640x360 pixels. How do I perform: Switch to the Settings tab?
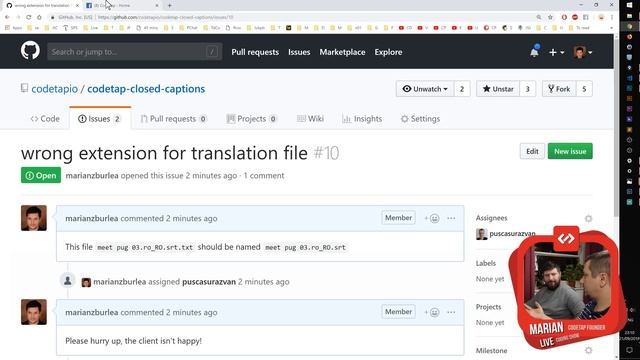pos(420,119)
